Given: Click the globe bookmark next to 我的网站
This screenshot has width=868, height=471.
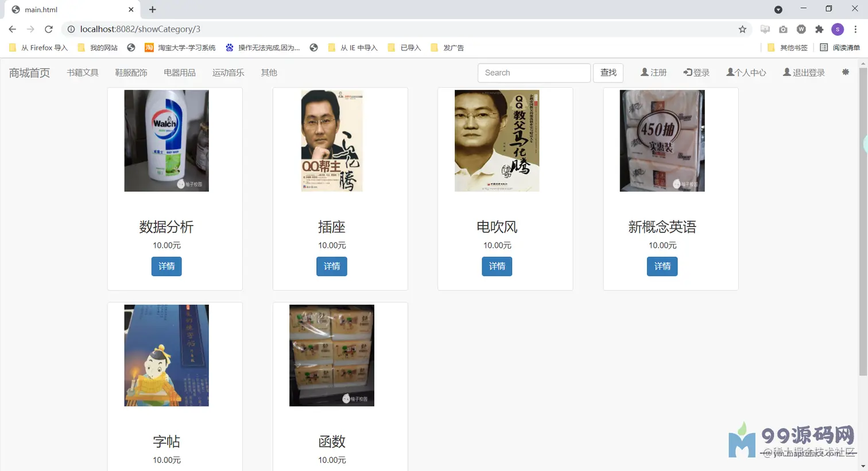Looking at the screenshot, I should (131, 48).
